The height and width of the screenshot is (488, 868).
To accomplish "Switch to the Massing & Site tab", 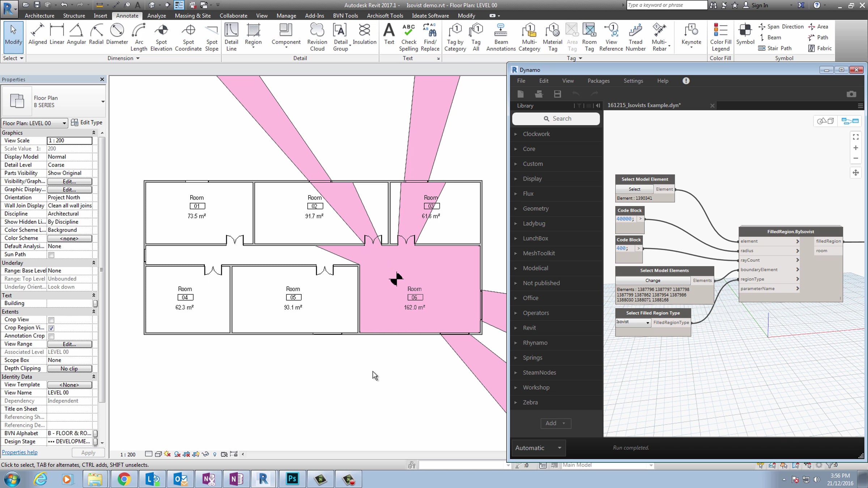I will (193, 16).
